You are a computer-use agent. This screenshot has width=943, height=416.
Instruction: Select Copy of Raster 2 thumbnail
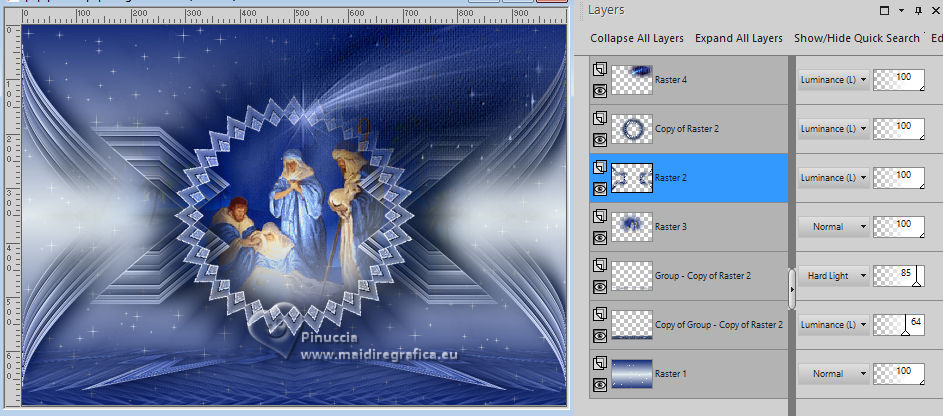632,129
